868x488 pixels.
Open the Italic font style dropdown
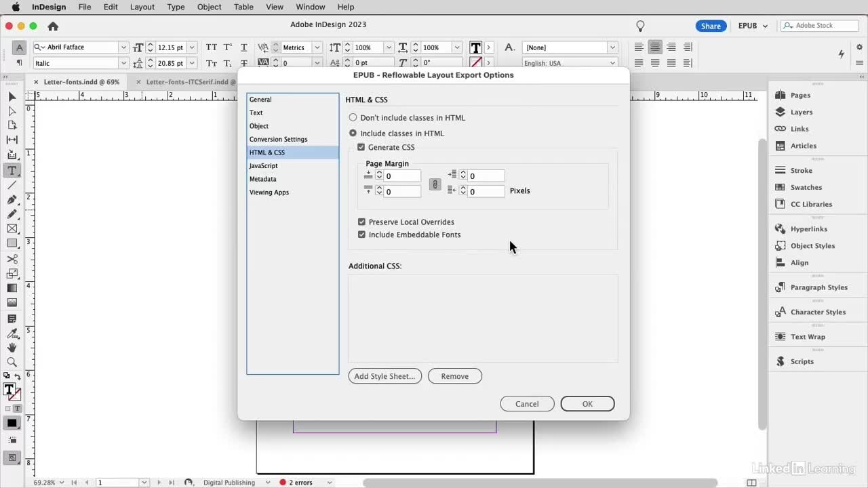pyautogui.click(x=123, y=63)
